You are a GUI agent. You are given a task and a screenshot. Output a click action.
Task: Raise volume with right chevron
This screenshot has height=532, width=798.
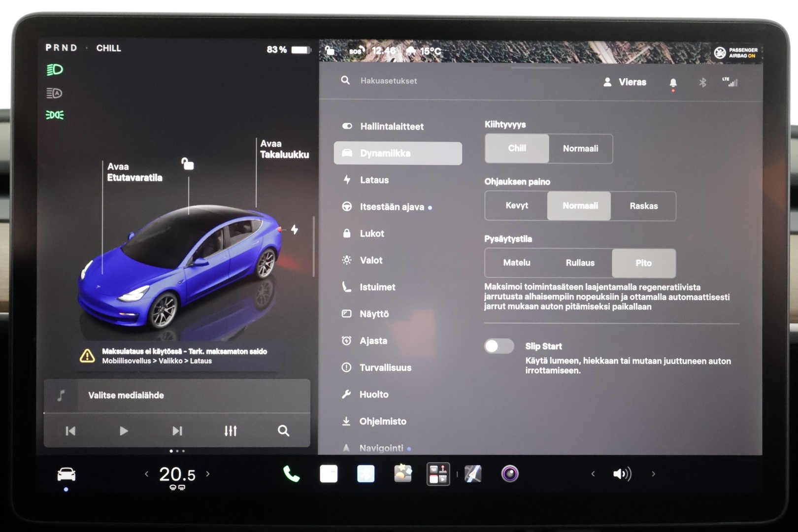(654, 474)
